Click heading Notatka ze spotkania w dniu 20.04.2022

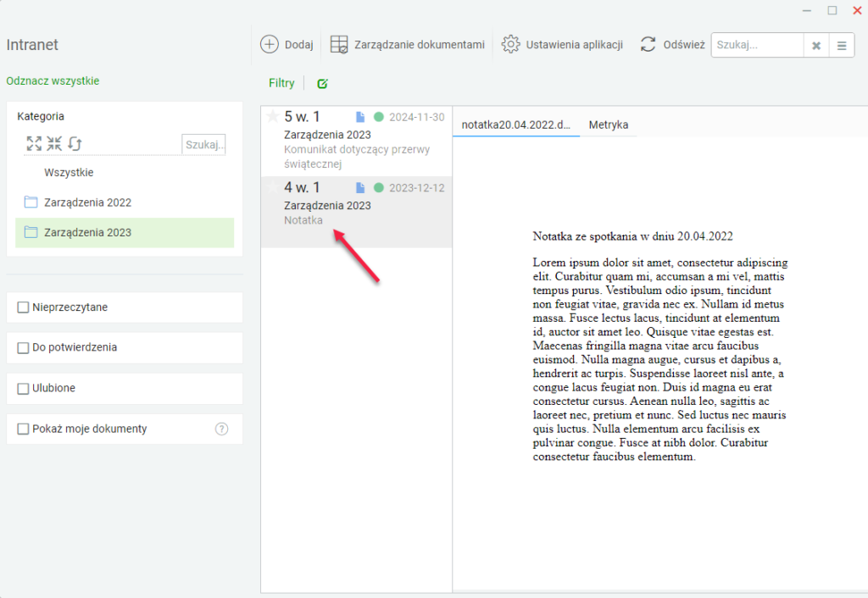tap(632, 236)
